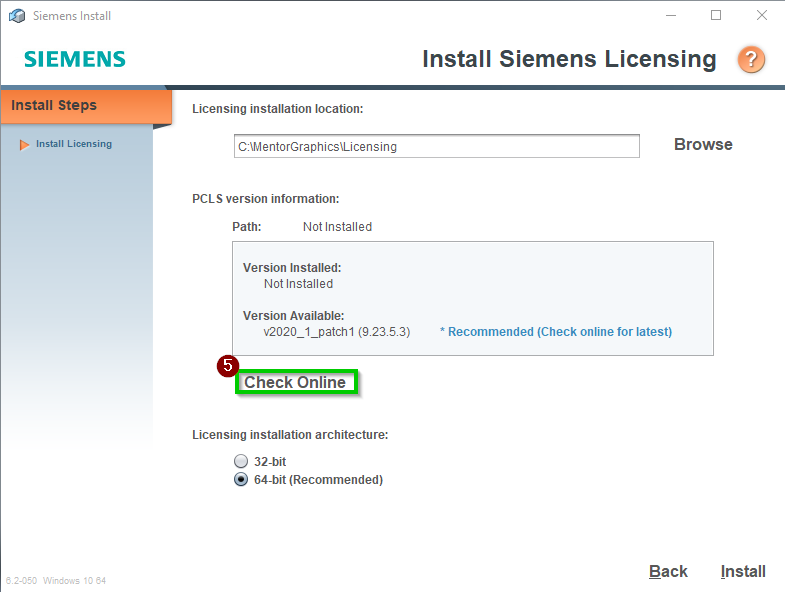
Task: Open the orange help question-mark icon
Action: point(751,60)
